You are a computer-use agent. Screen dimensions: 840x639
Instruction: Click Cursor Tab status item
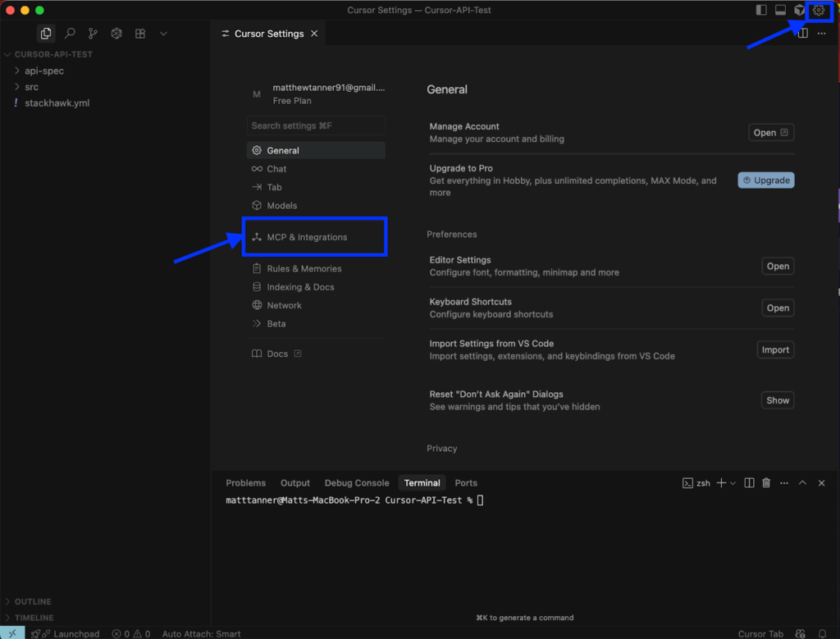pyautogui.click(x=760, y=633)
